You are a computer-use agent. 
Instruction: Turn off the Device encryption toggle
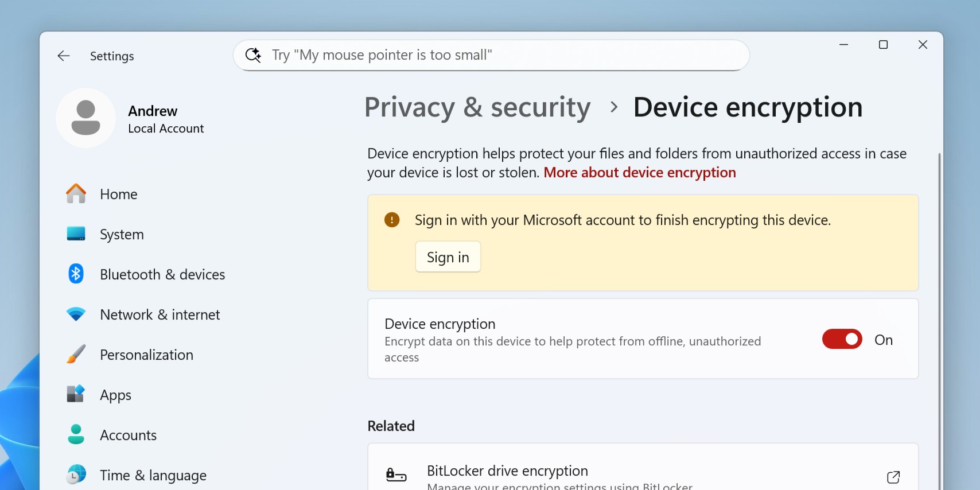click(842, 339)
